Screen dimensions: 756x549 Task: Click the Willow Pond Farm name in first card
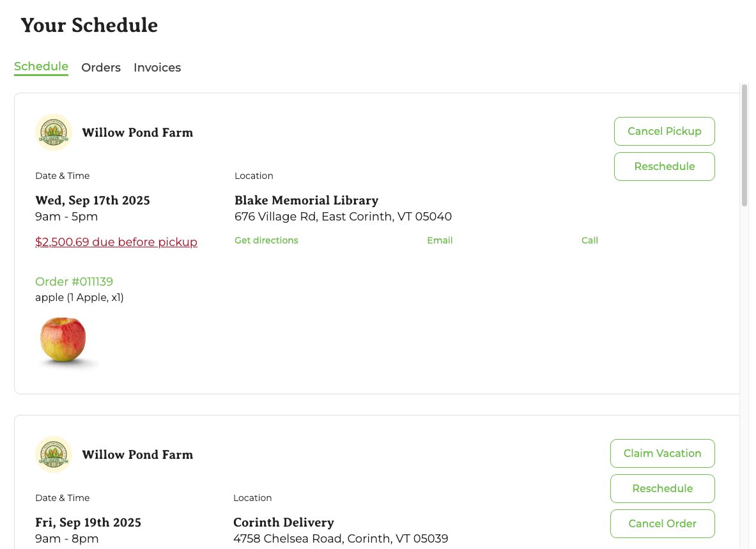pyautogui.click(x=137, y=132)
